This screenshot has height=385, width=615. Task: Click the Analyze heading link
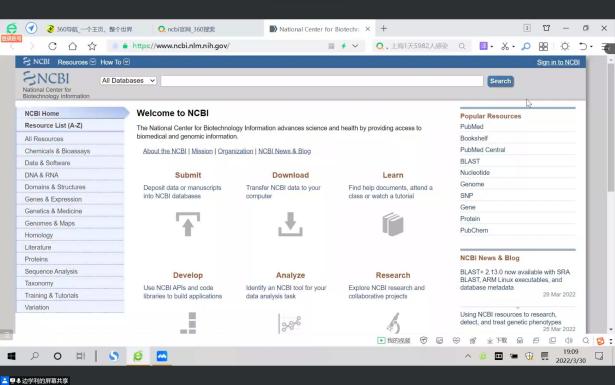(x=290, y=275)
